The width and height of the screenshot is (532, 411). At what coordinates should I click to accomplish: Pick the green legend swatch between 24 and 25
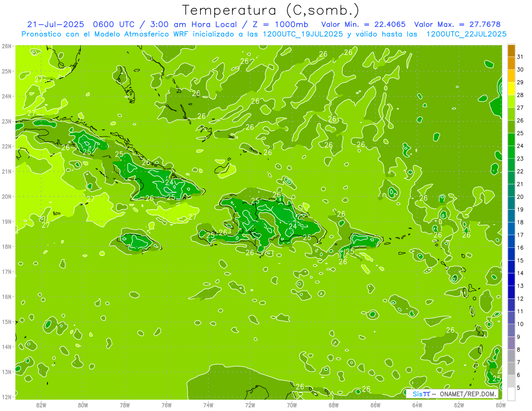(x=511, y=140)
